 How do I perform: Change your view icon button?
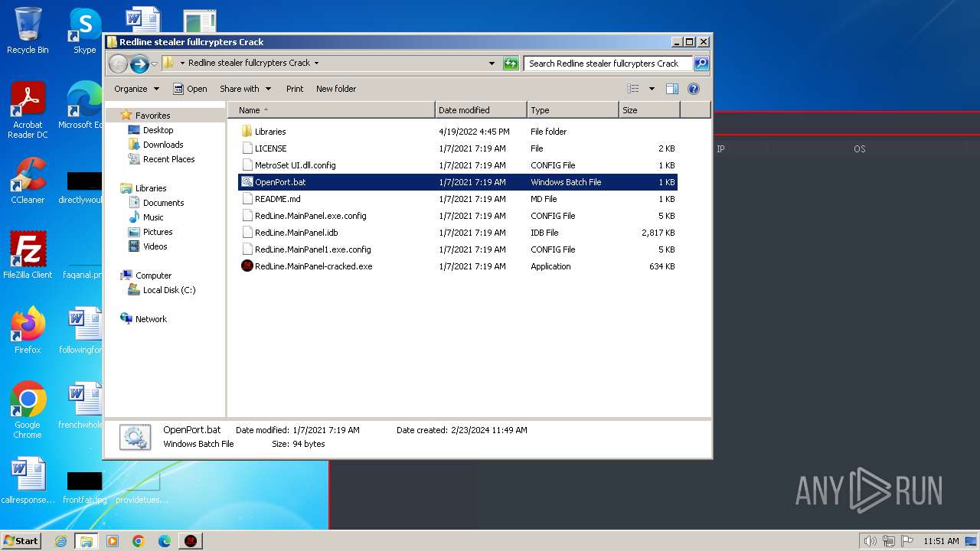[633, 89]
